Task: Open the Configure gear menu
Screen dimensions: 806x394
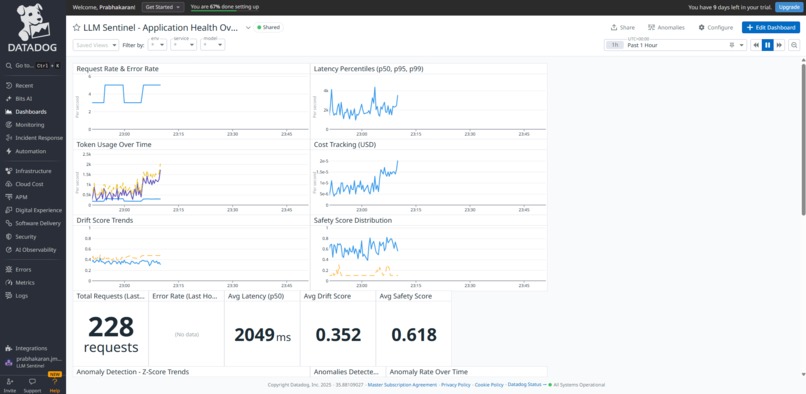Action: pyautogui.click(x=716, y=28)
